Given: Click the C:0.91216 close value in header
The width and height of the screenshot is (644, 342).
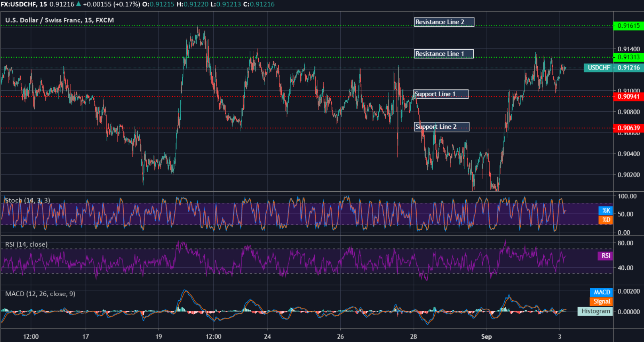Looking at the screenshot, I should point(259,4).
